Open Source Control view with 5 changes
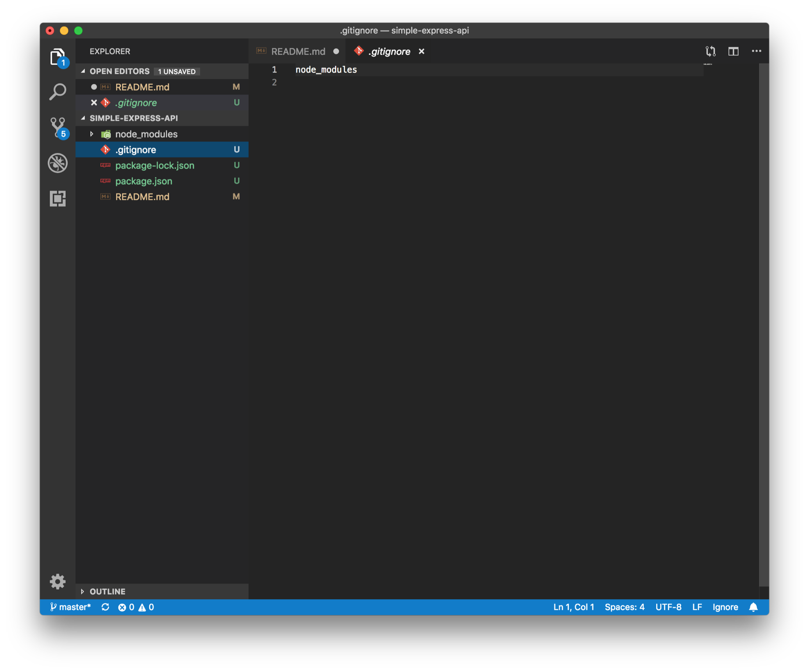 (x=57, y=127)
